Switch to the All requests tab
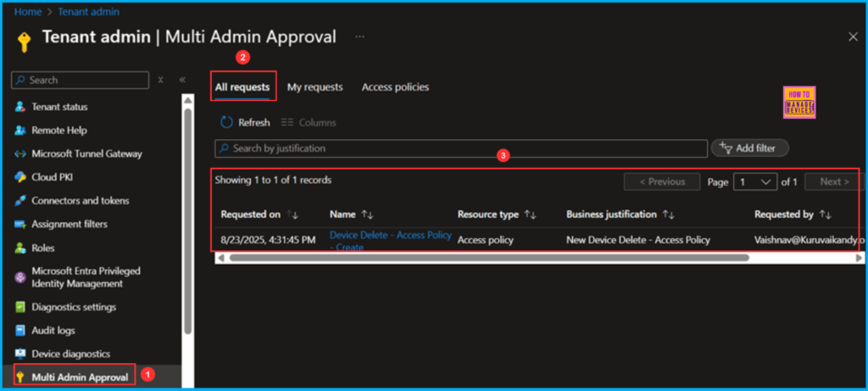Image resolution: width=868 pixels, height=391 pixels. coord(242,87)
